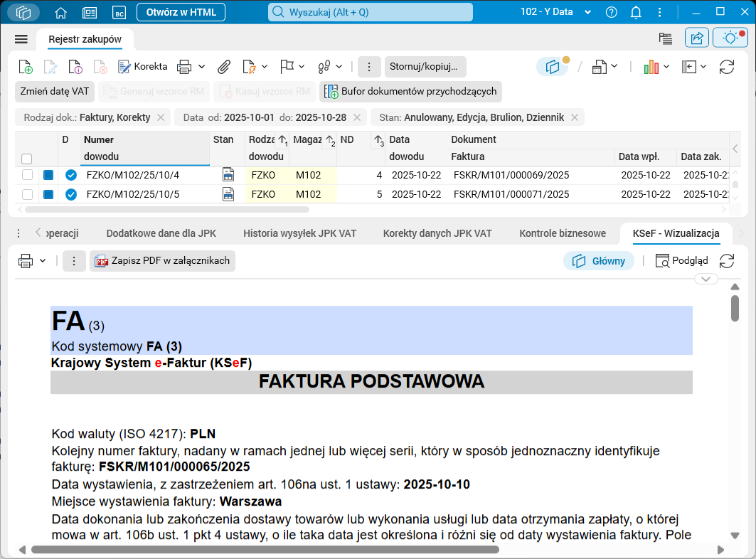Click the flag marker icon
The width and height of the screenshot is (756, 559).
click(289, 66)
